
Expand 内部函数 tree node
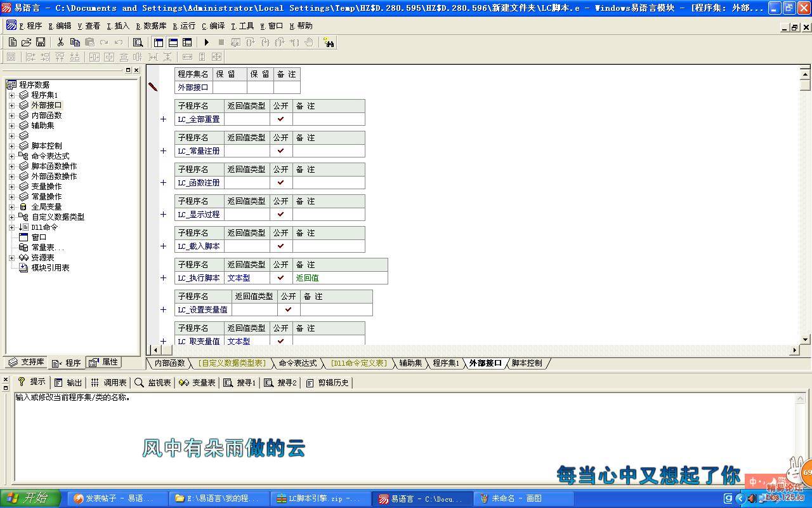click(x=11, y=115)
